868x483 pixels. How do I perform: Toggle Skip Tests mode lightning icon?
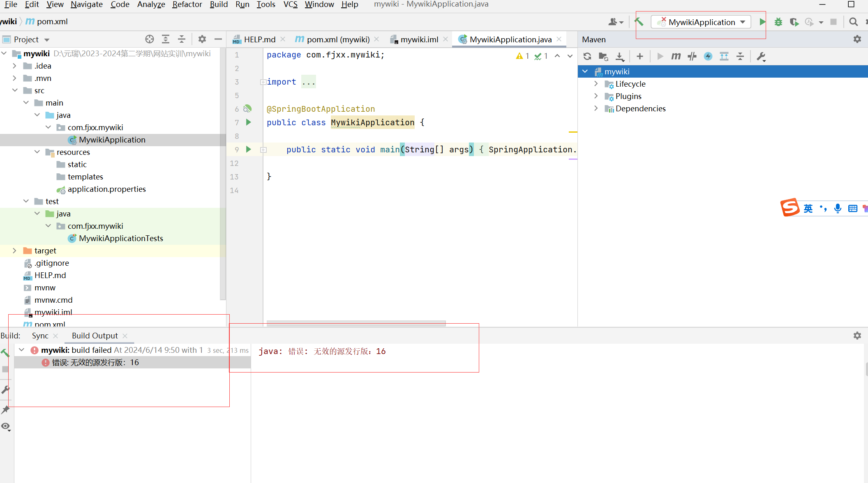click(708, 56)
